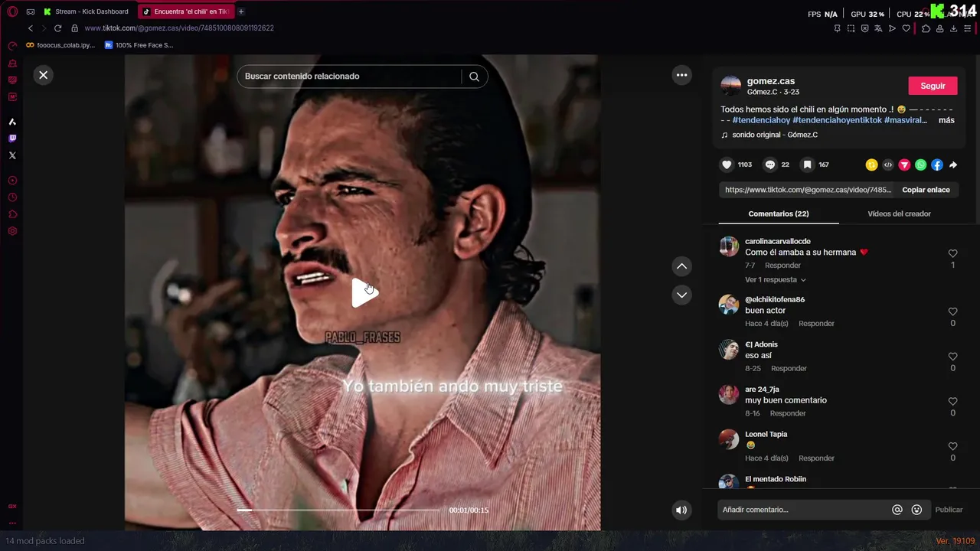Click Buscar contenido relacionado search field
The image size is (980, 551).
tap(349, 77)
